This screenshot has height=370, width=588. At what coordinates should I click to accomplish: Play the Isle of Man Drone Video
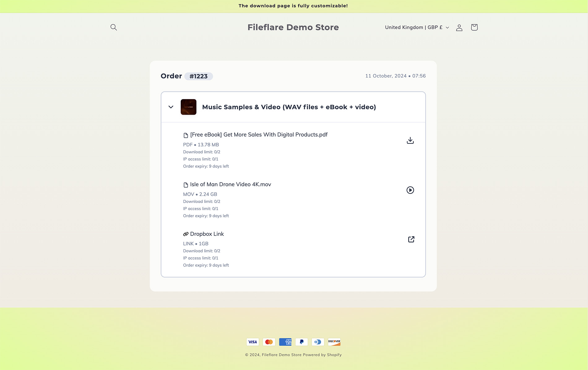[410, 190]
